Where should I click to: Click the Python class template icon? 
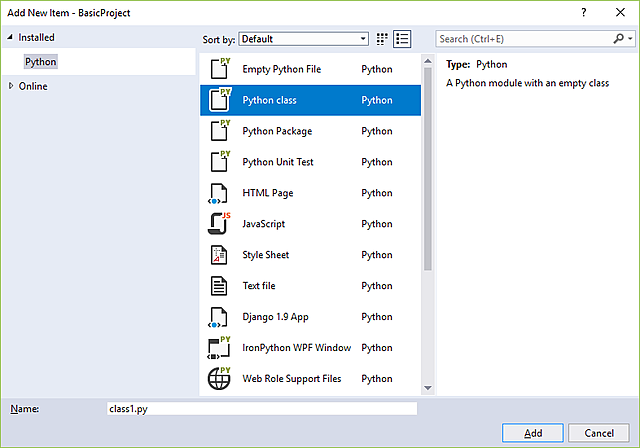coord(220,99)
